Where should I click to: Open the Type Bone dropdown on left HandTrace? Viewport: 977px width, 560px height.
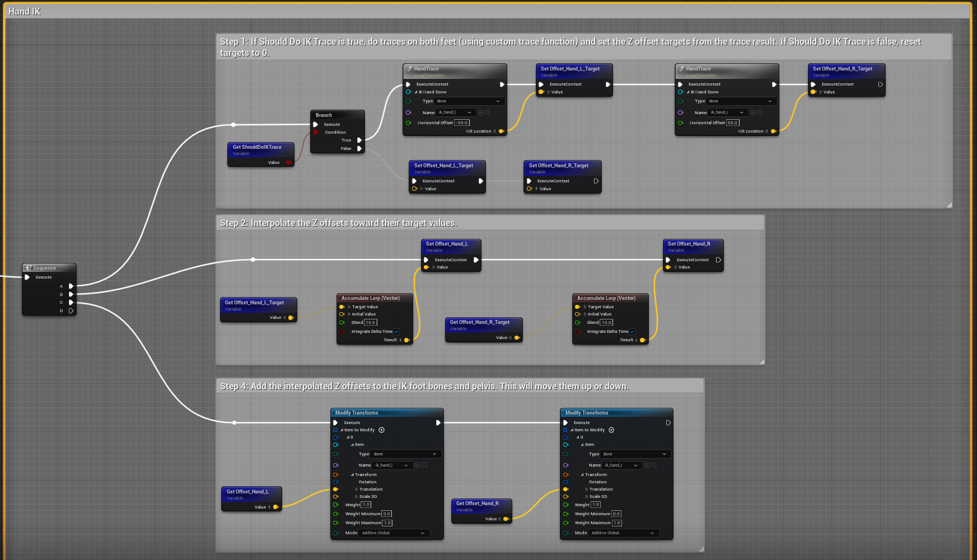(469, 101)
